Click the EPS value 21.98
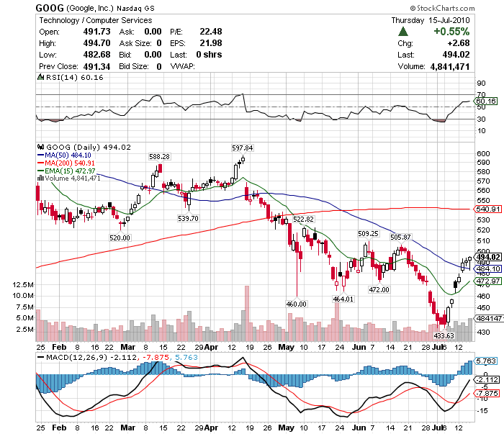The width and height of the screenshot is (504, 434). pyautogui.click(x=211, y=43)
